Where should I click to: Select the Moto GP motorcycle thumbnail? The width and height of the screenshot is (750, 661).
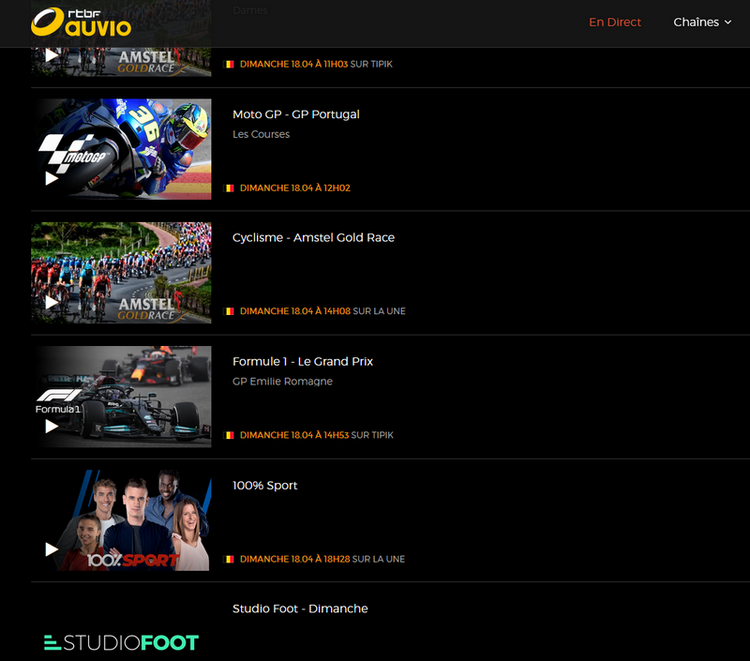(121, 149)
